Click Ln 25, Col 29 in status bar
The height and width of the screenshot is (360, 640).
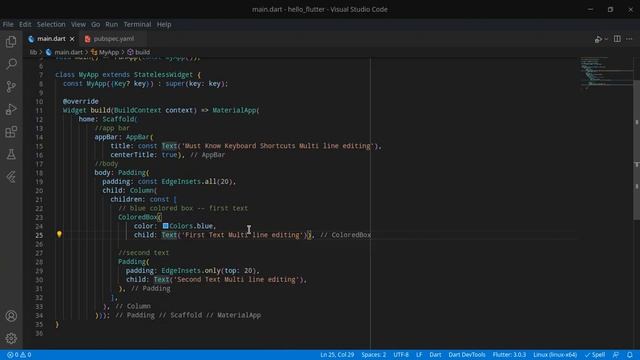[x=337, y=355]
